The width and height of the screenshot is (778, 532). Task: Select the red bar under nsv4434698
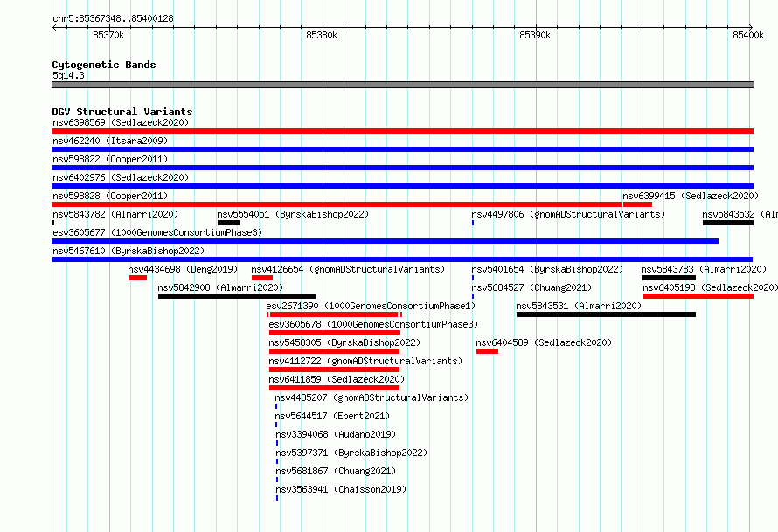coord(137,278)
